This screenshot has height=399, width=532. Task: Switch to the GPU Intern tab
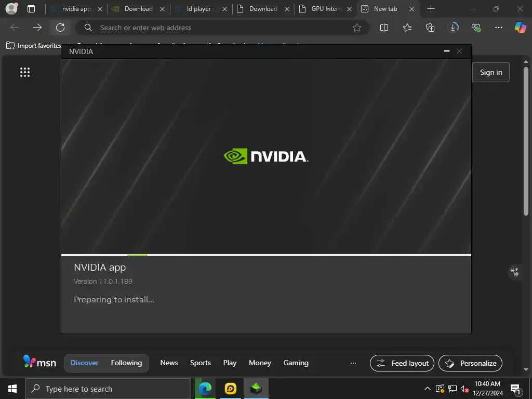[326, 9]
